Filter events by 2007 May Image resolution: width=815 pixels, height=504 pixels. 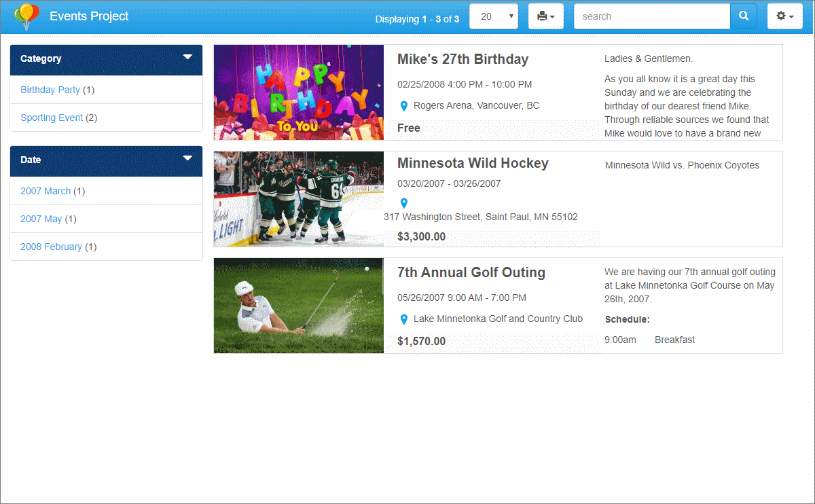pos(41,219)
